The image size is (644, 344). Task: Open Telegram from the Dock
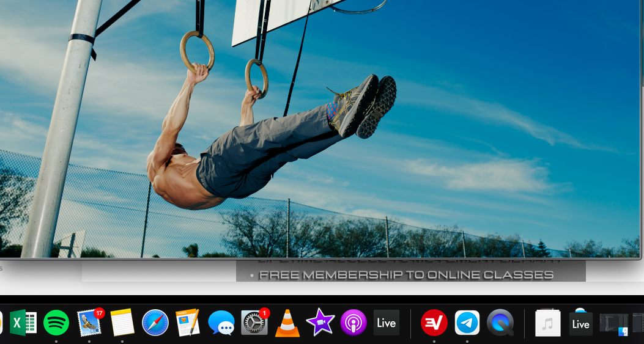(467, 323)
